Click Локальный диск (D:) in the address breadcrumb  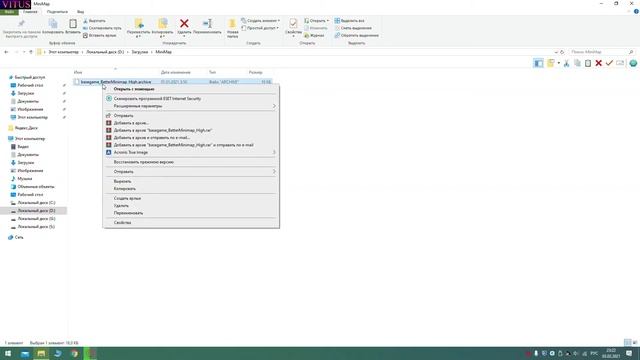pos(105,52)
